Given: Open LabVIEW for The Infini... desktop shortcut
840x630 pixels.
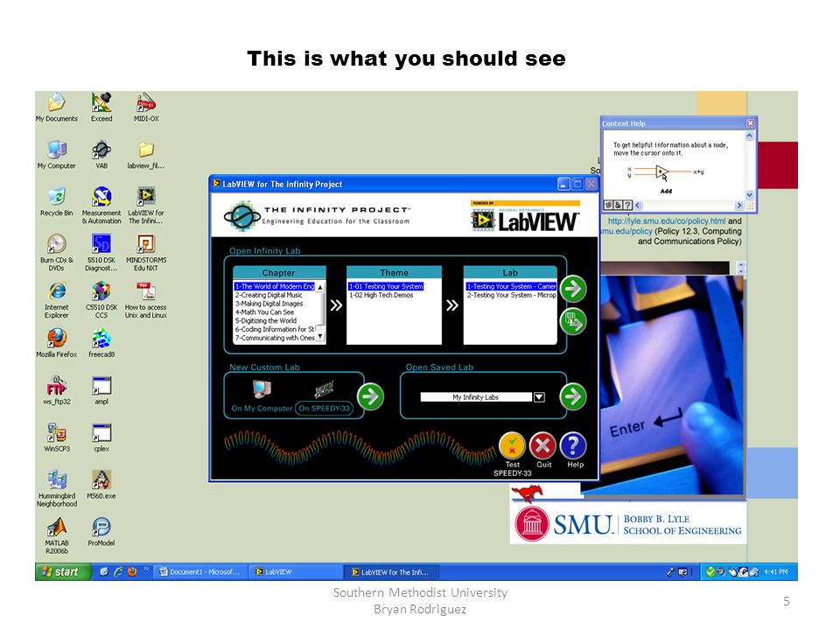Looking at the screenshot, I should [x=146, y=205].
